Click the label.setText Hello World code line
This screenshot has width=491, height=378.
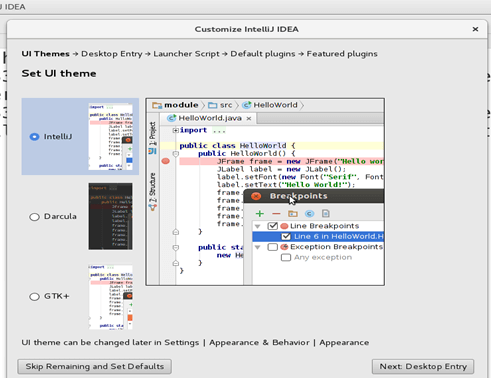286,185
